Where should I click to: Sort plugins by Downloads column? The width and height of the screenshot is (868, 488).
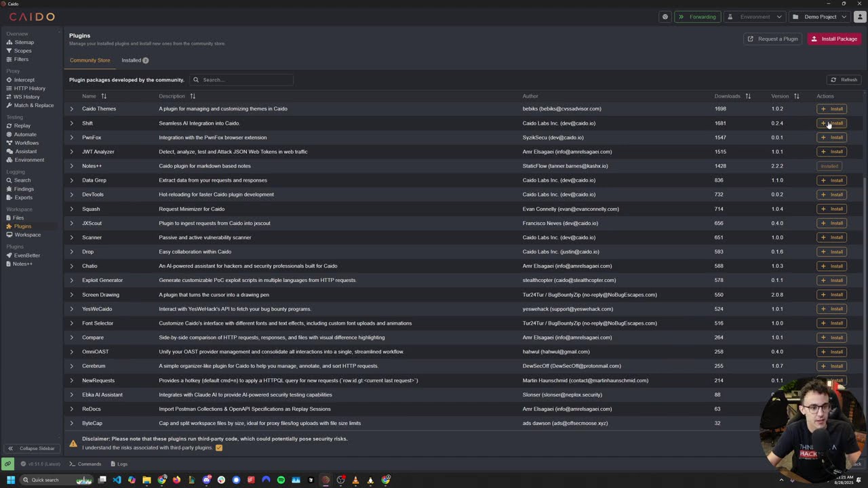(748, 96)
